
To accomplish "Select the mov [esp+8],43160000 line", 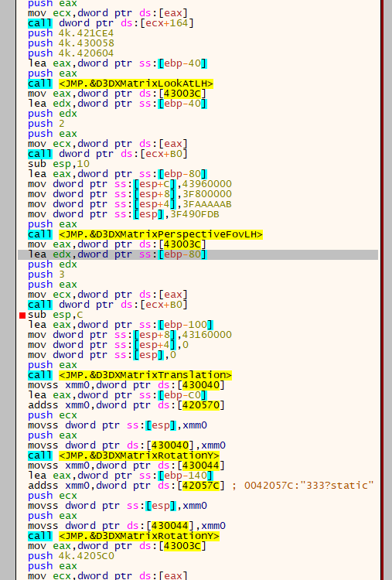I will 130,335.
